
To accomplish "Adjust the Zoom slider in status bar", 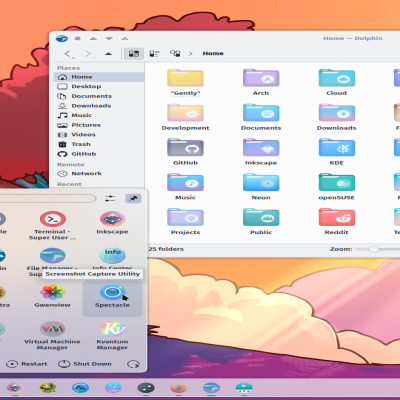I will (377, 249).
